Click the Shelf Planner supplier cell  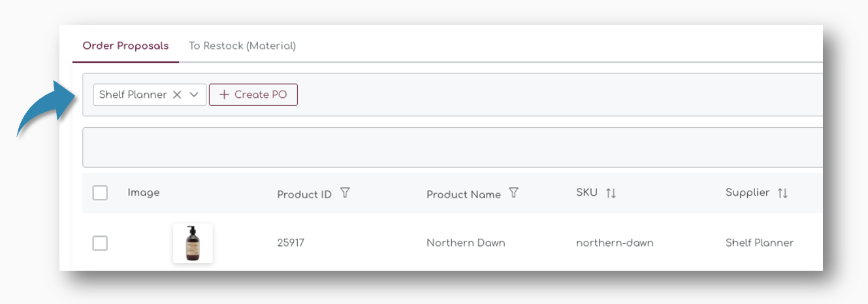[x=760, y=243]
